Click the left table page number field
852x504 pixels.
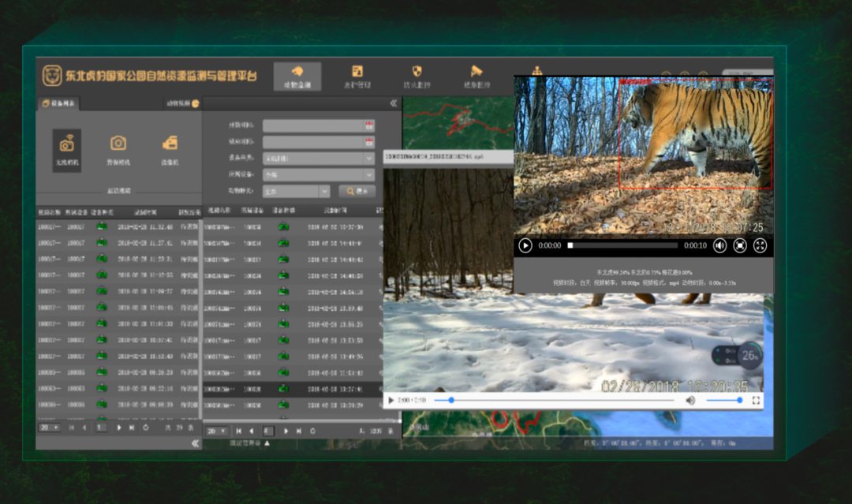[101, 428]
